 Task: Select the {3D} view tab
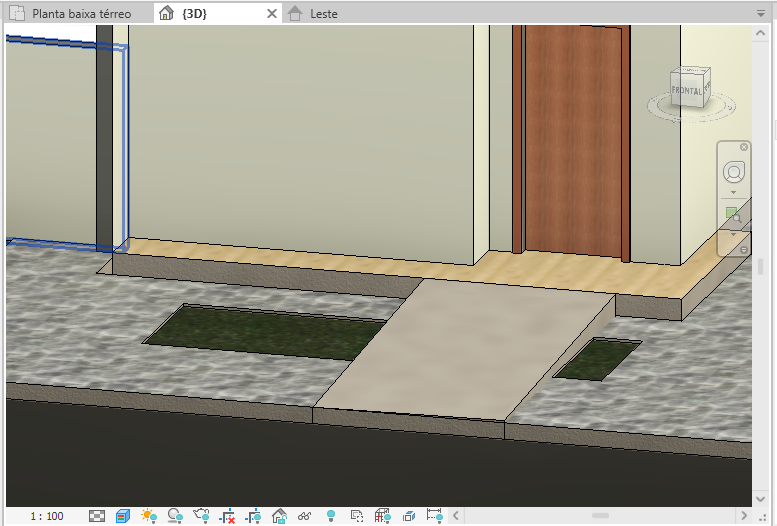[194, 14]
